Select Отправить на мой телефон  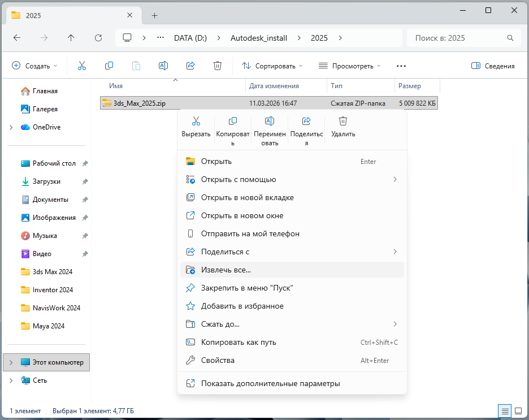292,234
